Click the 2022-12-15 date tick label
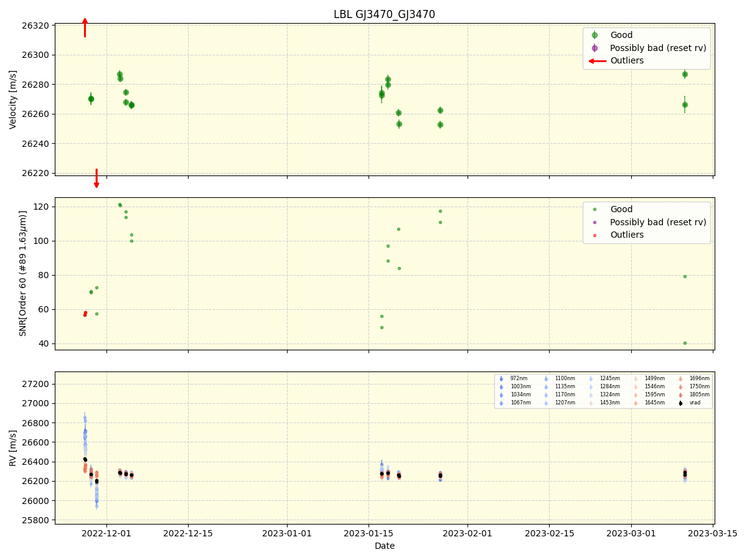 [x=188, y=533]
